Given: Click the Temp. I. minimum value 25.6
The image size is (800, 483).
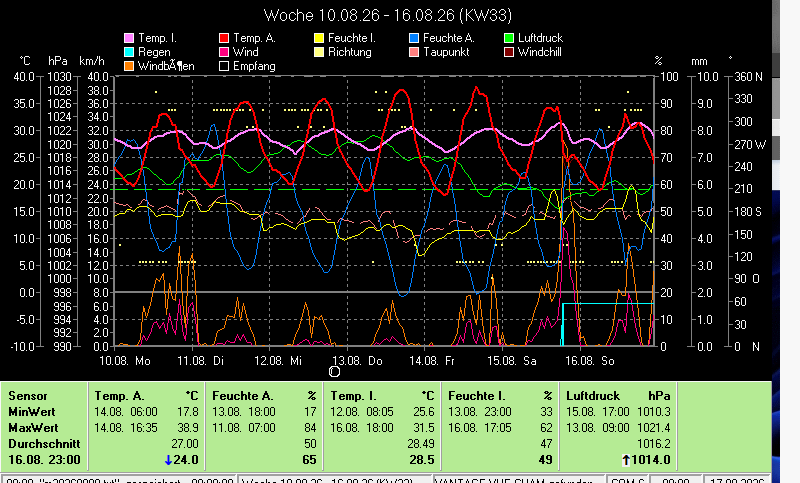Looking at the screenshot, I should 423,412.
